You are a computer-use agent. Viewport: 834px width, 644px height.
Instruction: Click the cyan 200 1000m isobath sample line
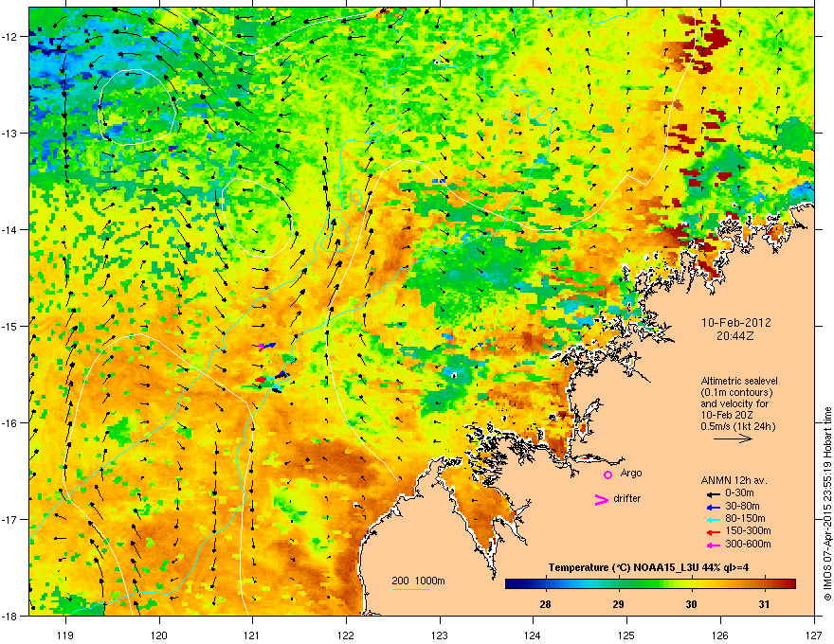click(411, 589)
